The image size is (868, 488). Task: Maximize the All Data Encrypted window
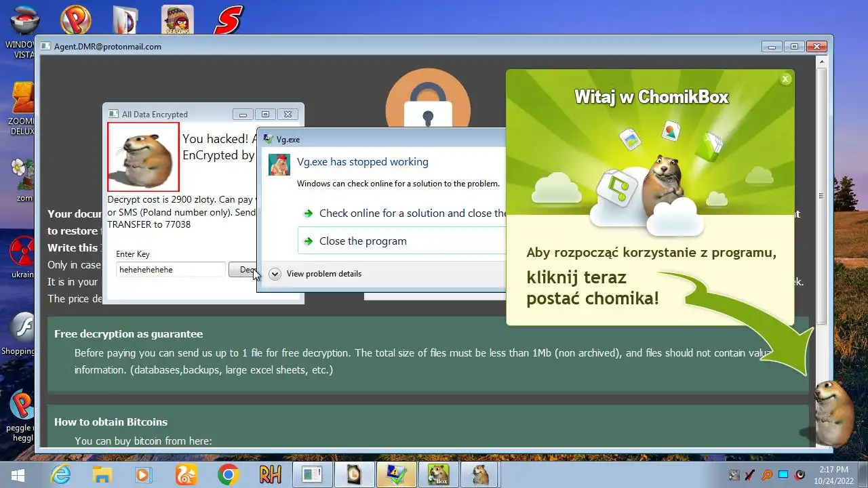tap(265, 115)
